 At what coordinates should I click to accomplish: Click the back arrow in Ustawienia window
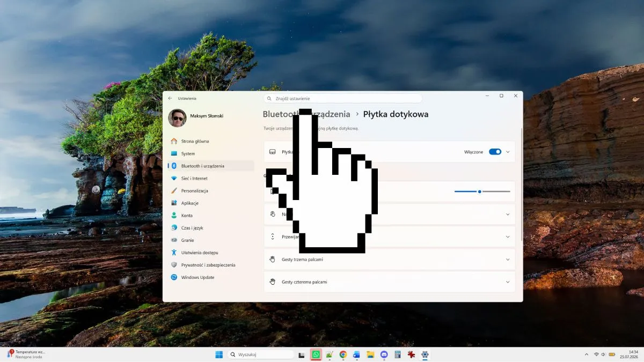(x=170, y=99)
